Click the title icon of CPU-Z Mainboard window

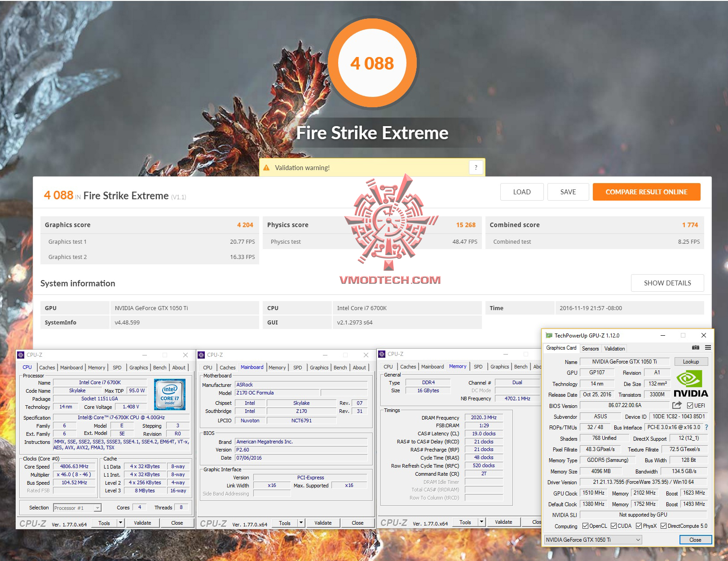click(x=201, y=355)
